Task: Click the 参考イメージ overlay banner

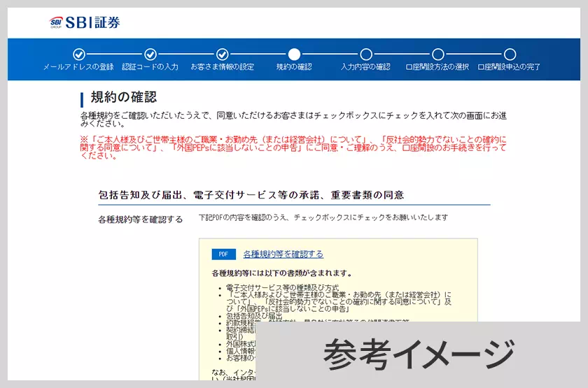Action: point(419,354)
